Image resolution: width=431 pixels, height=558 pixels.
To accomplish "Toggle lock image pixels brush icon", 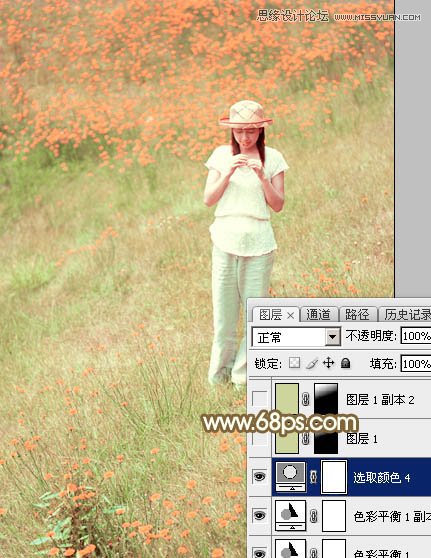I will click(311, 363).
